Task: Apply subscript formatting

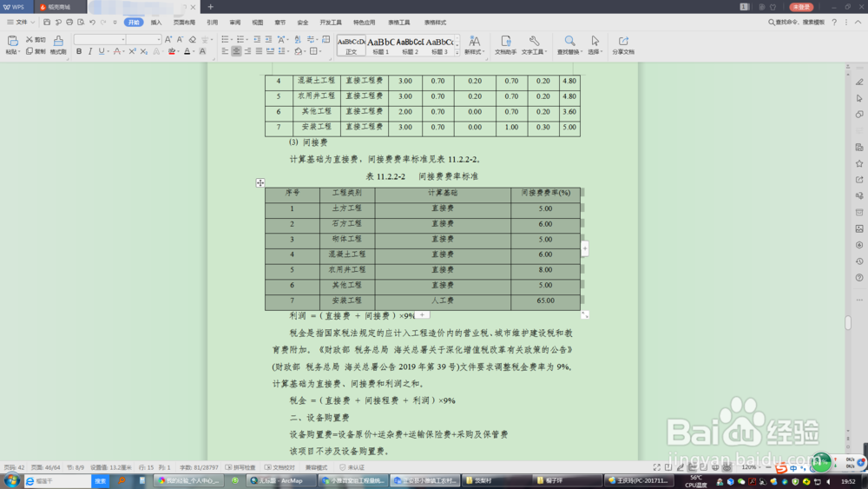Action: point(143,51)
